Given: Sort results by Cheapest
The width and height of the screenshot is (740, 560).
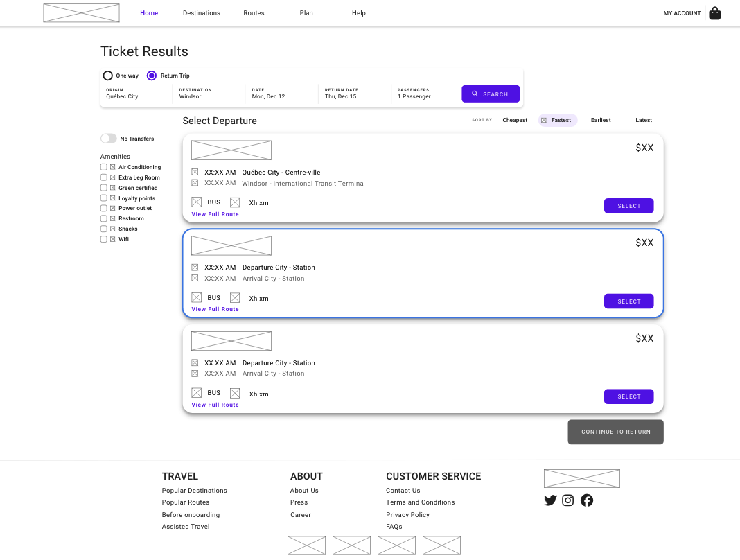Looking at the screenshot, I should 515,120.
